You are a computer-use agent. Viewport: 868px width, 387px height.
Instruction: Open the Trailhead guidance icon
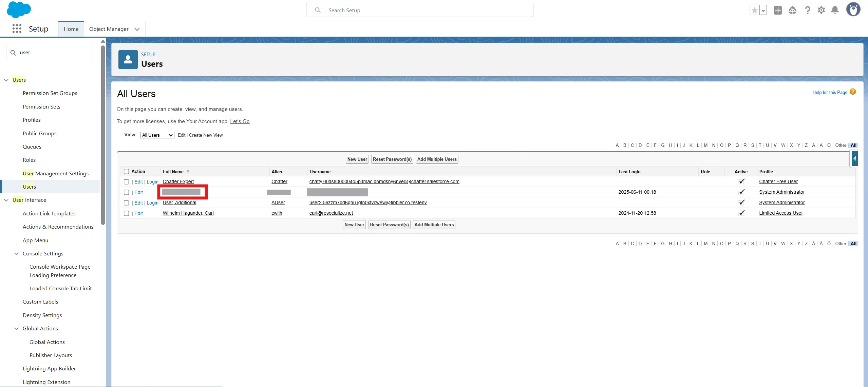792,10
